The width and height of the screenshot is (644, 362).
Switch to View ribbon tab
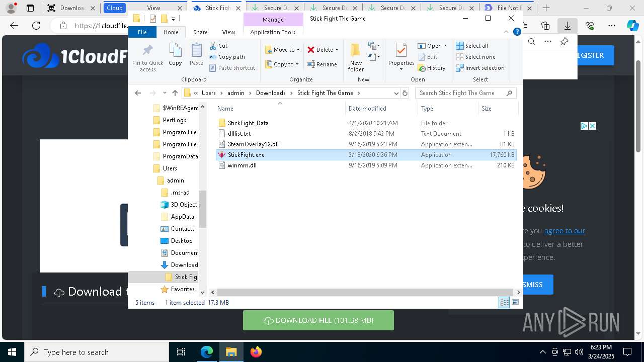(x=228, y=32)
